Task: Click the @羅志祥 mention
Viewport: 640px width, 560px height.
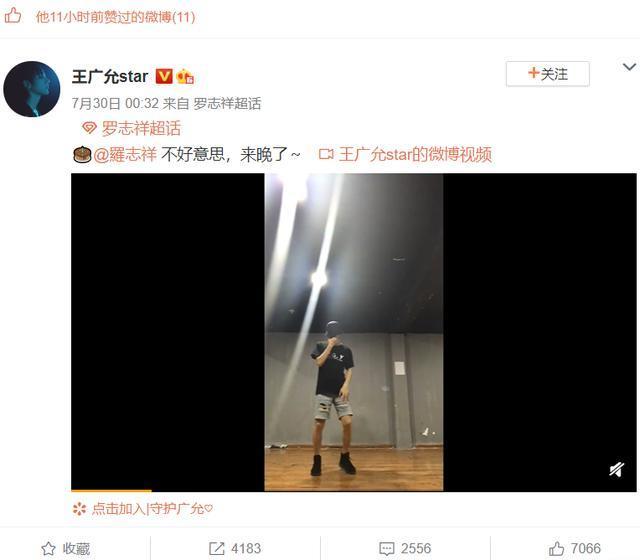Action: click(125, 155)
